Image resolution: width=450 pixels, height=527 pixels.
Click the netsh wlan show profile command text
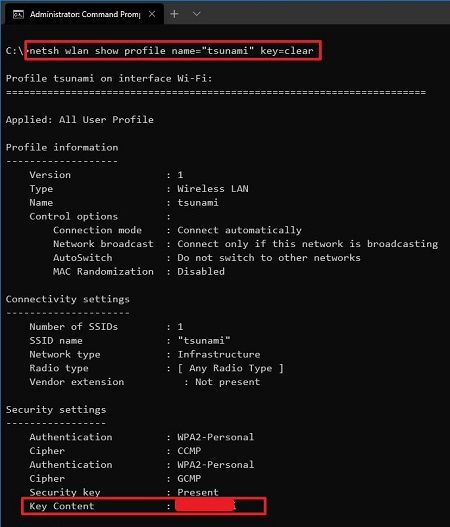coord(171,51)
